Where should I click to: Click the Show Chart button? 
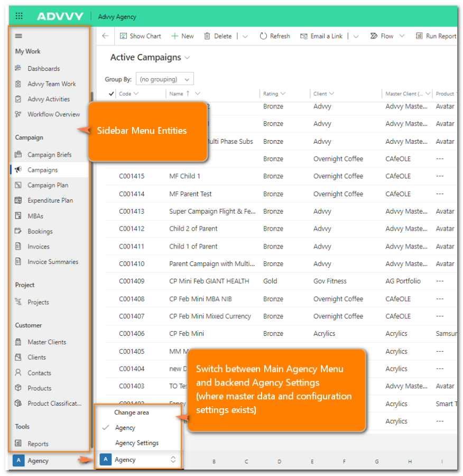pos(140,36)
